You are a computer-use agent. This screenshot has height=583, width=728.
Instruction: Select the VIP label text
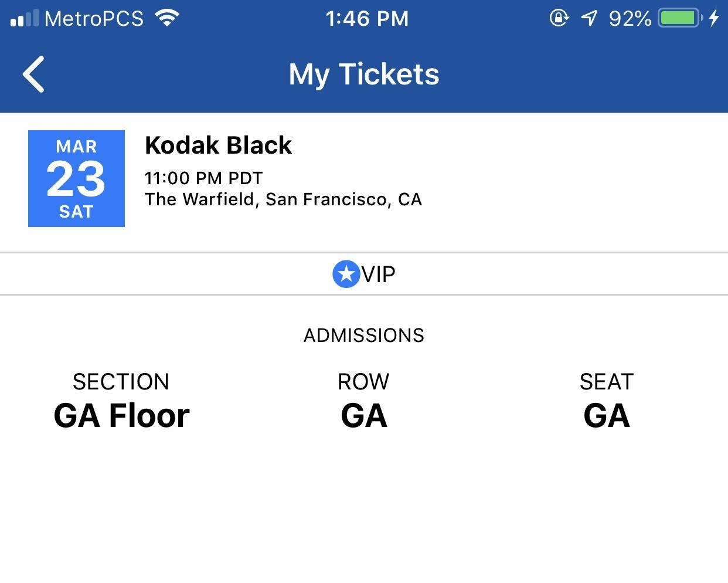tap(379, 274)
